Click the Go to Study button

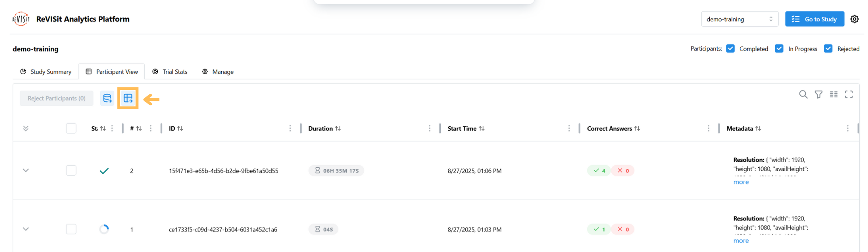[814, 19]
